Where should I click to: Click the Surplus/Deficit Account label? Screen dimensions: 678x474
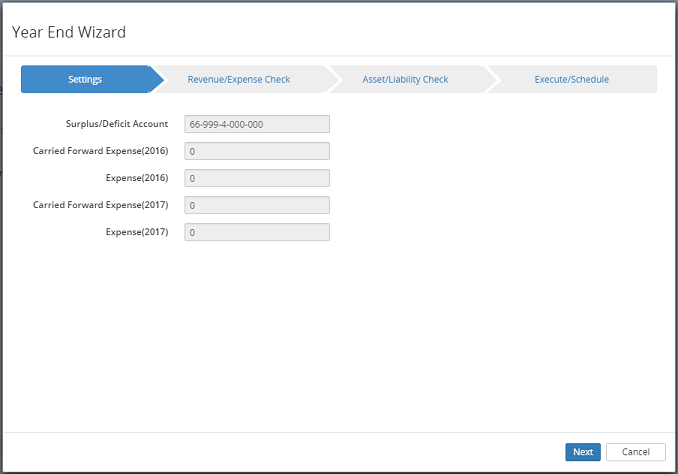[115, 125]
